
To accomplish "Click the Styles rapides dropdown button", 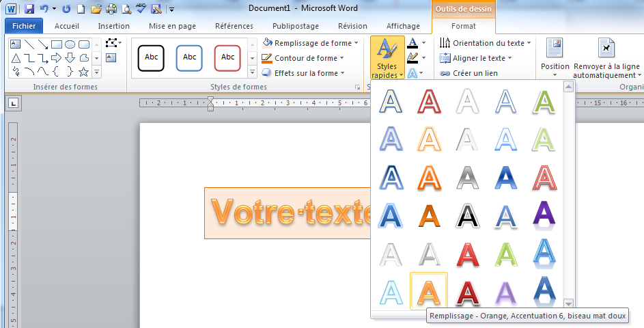I will [x=387, y=57].
